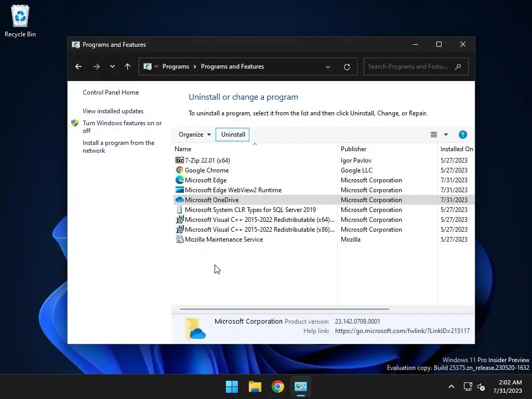Click the Igor Pavlov publisher cell
This screenshot has width=532, height=399.
point(356,160)
